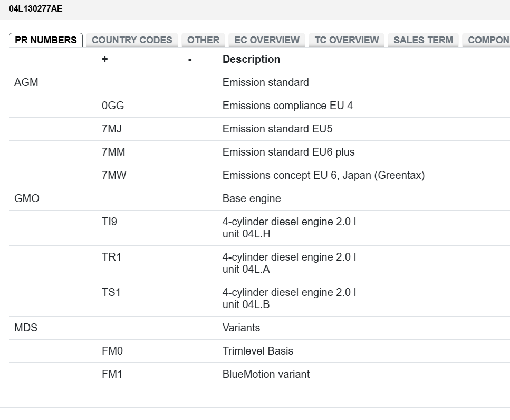The image size is (510, 420).
Task: Click PR code FM1
Action: (x=112, y=375)
